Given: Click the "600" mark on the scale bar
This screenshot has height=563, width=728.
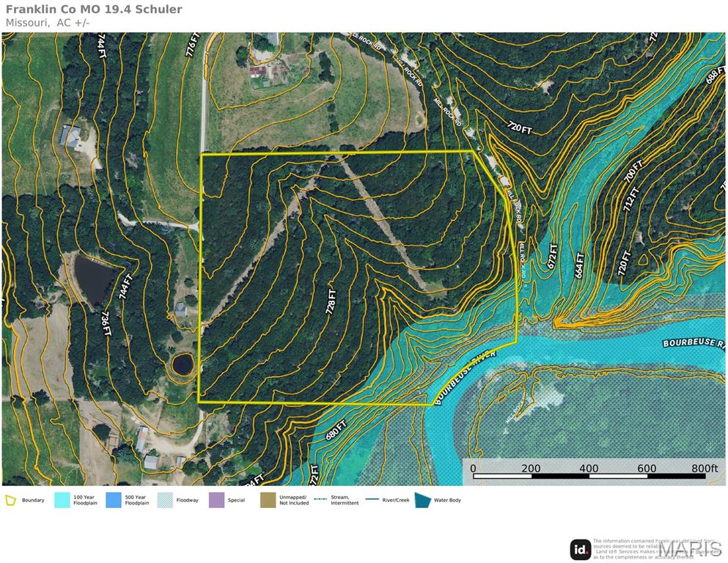Looking at the screenshot, I should click(647, 468).
